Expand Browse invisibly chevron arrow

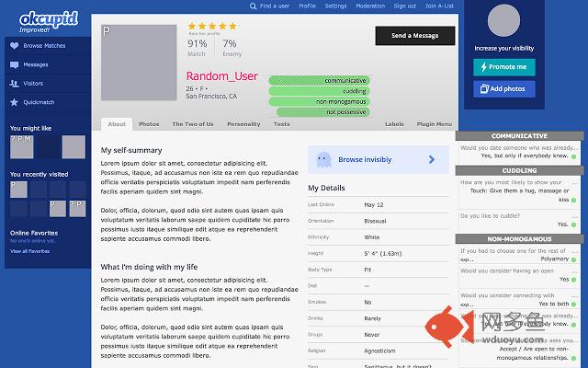432,159
